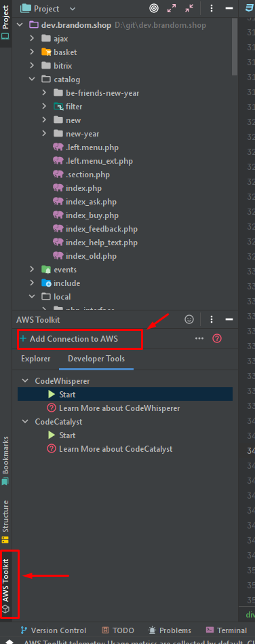Screen dimensions: 255x644
Task: Open the Project tool window sidebar tab
Action: 5,22
